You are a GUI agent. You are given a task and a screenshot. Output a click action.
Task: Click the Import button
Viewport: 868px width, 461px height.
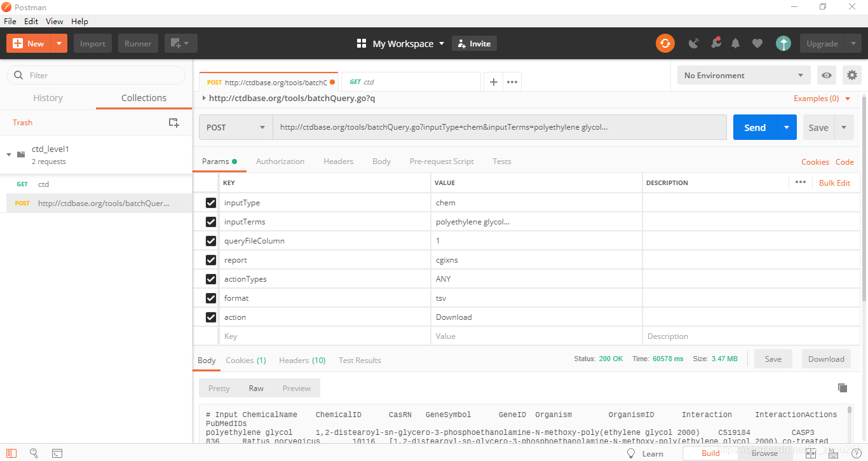point(93,43)
